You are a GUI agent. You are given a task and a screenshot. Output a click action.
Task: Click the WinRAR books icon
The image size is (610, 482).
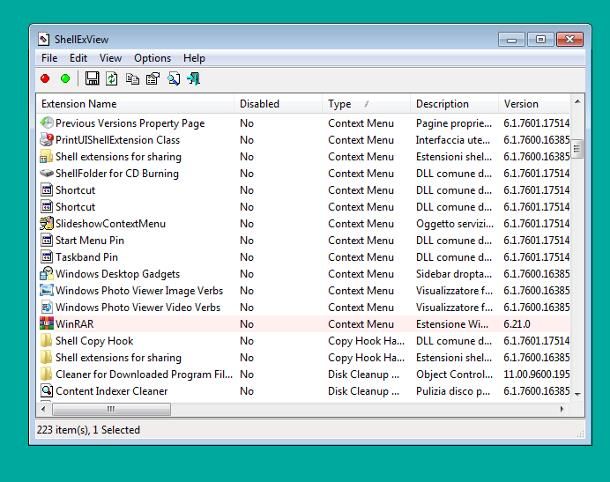[x=47, y=324]
